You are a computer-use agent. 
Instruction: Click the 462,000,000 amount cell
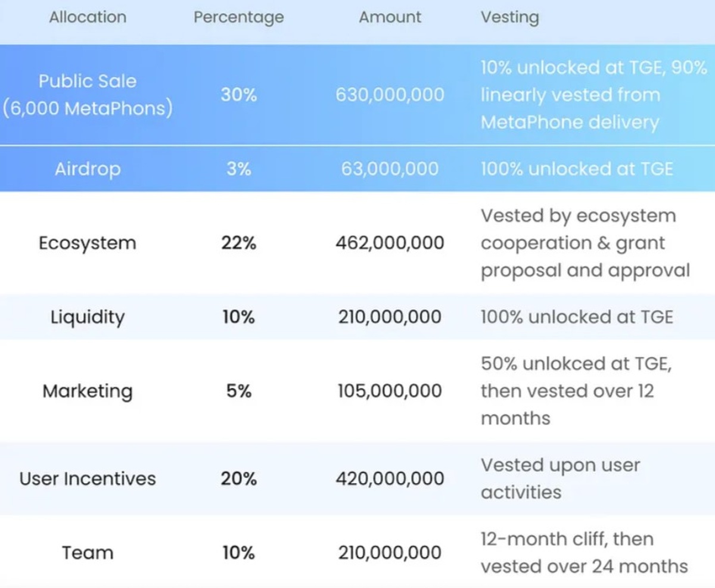click(x=390, y=243)
